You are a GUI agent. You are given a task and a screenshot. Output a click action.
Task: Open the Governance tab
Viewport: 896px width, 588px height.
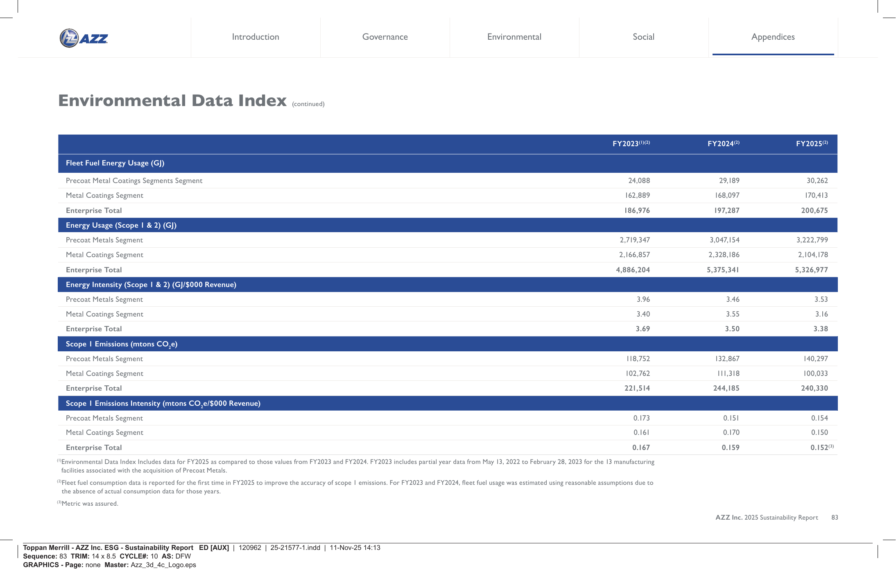click(385, 37)
